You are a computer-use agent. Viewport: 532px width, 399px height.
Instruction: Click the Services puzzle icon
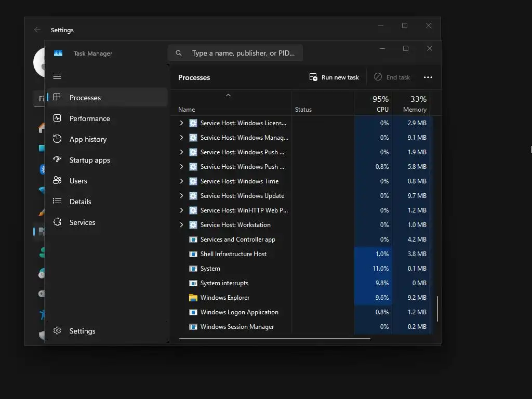57,222
